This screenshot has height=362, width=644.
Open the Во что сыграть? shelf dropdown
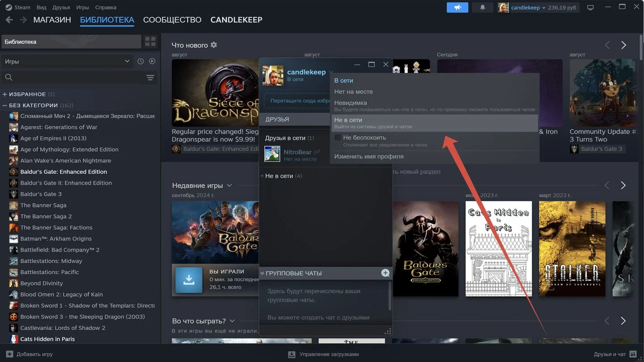[232, 321]
